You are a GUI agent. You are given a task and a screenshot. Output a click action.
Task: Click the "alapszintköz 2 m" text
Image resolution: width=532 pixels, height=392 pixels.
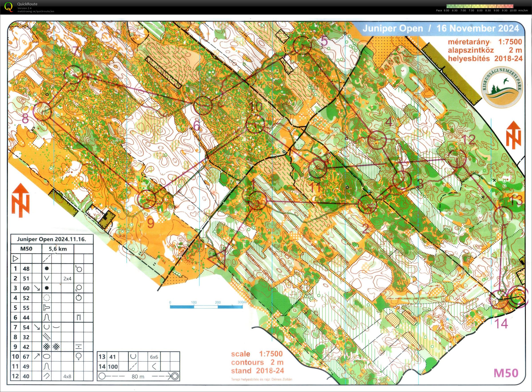click(x=485, y=50)
